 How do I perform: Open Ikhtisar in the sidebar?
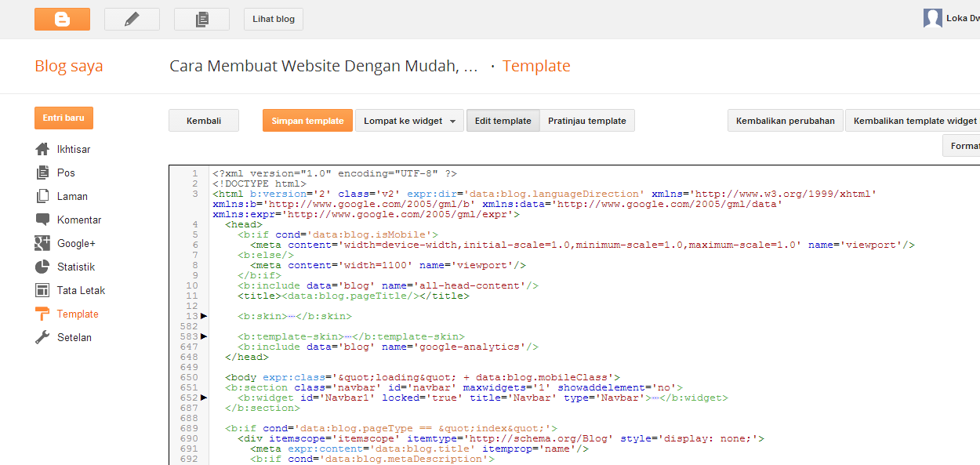[x=74, y=149]
